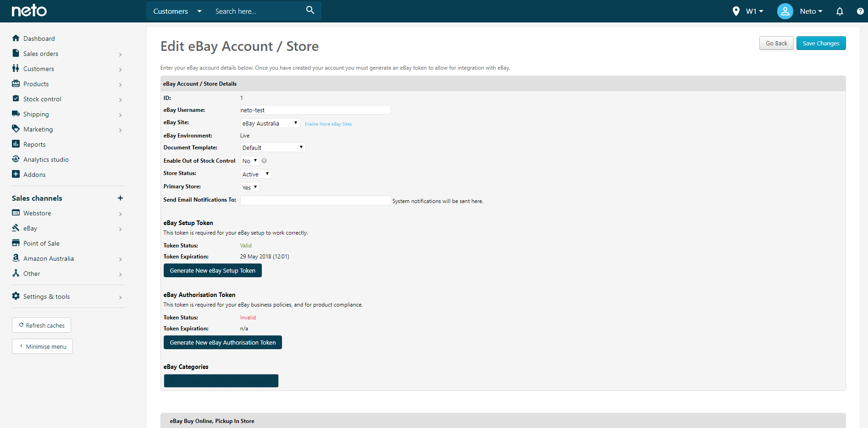Click the Reports chart icon
868x428 pixels.
[x=16, y=144]
